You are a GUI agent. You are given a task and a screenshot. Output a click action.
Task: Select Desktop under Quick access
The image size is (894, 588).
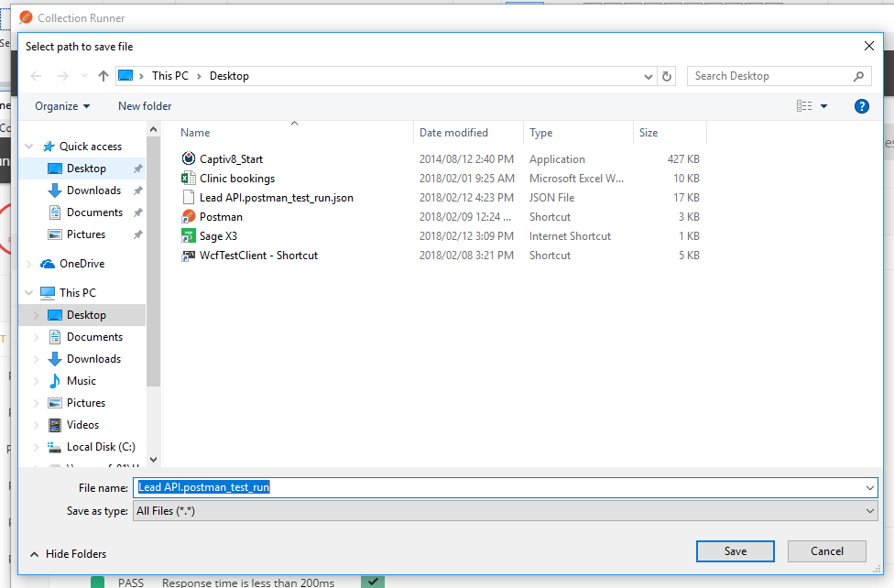85,168
